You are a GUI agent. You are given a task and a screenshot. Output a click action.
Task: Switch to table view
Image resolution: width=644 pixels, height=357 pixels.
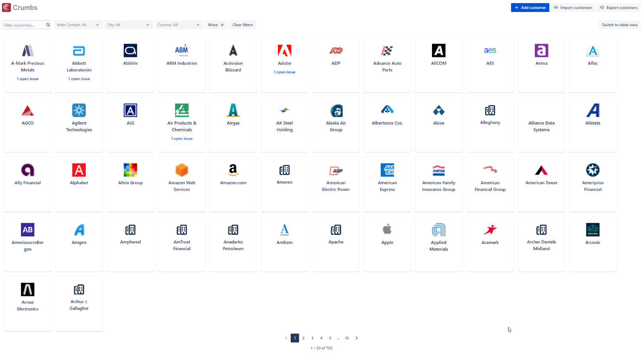click(x=619, y=25)
